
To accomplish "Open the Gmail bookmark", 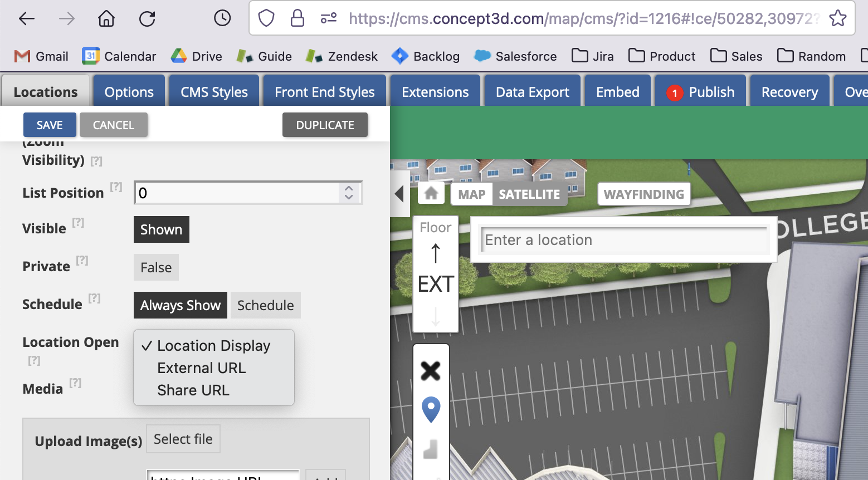I will [x=41, y=56].
